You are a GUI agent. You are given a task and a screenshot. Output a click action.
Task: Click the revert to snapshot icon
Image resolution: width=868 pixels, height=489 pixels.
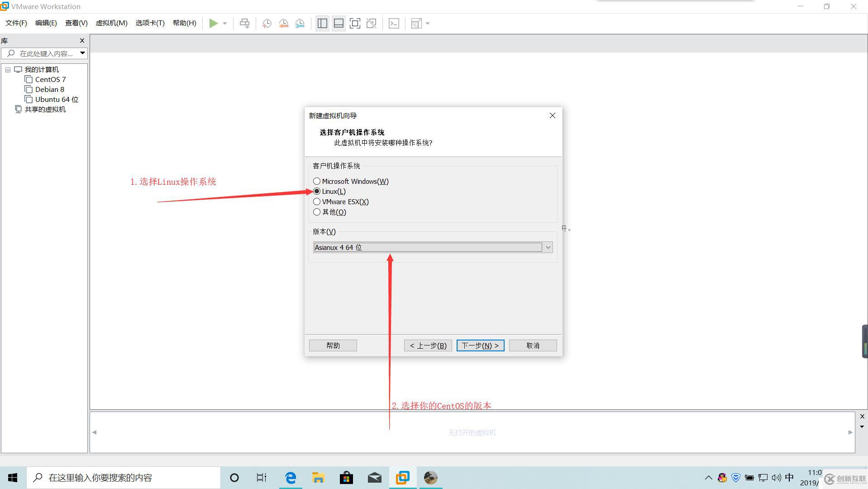point(283,23)
